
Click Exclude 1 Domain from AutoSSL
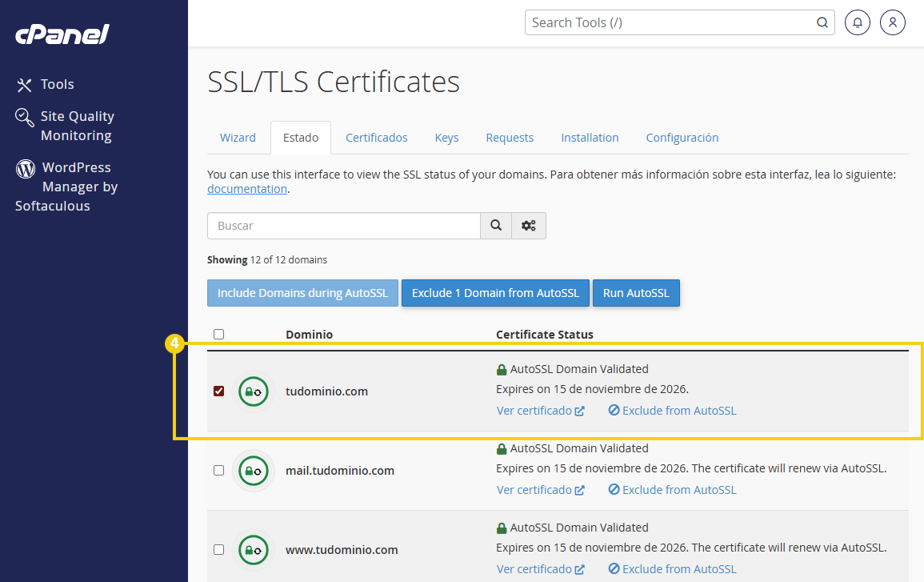(495, 293)
